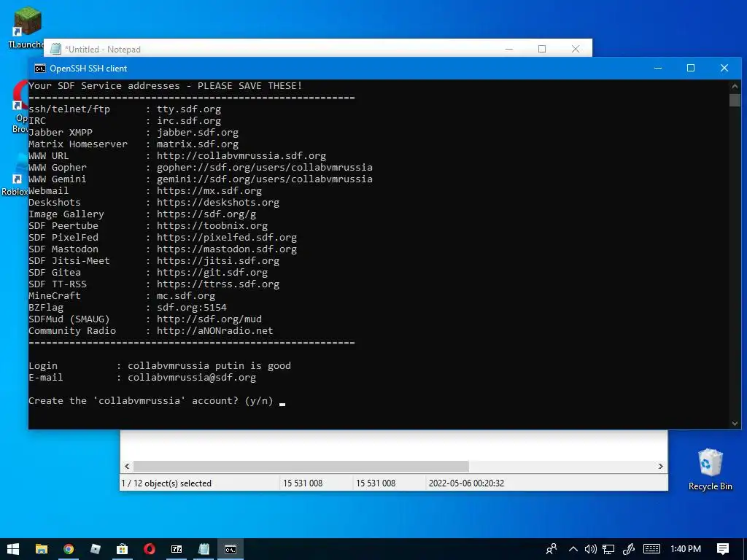Click 'http://sdf.org/mud' in the console
Image resolution: width=747 pixels, height=560 pixels.
209,319
